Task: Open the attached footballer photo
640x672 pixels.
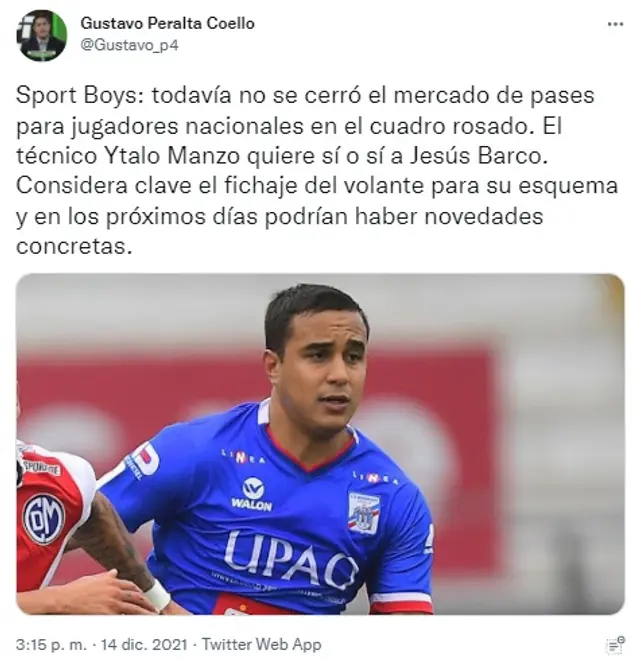Action: pos(320,444)
